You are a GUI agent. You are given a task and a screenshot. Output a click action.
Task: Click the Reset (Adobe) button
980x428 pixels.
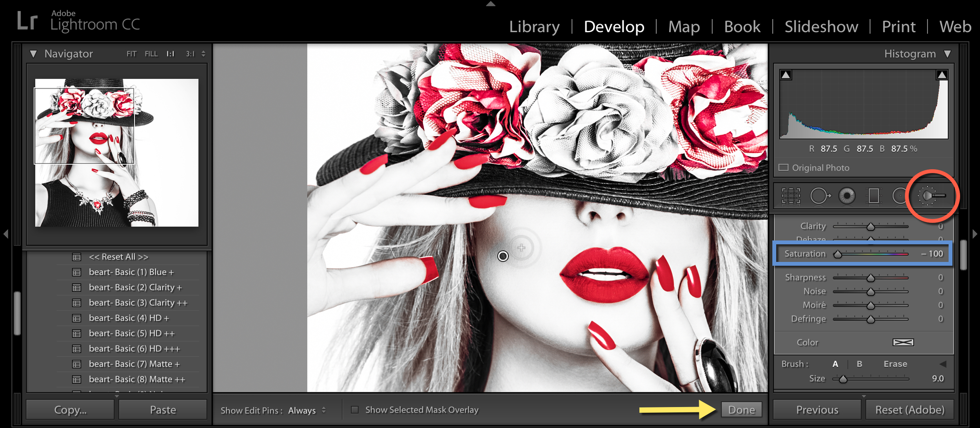(x=909, y=410)
